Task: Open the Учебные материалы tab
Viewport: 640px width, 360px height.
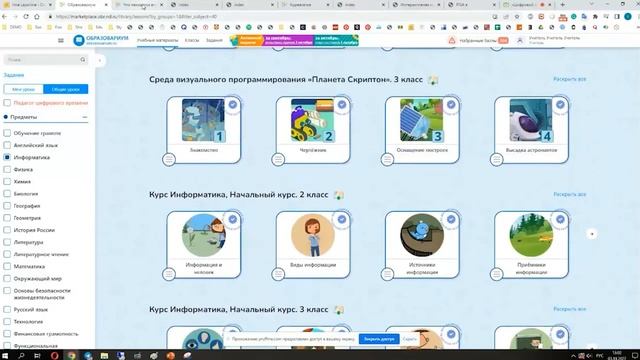Action: click(x=158, y=40)
